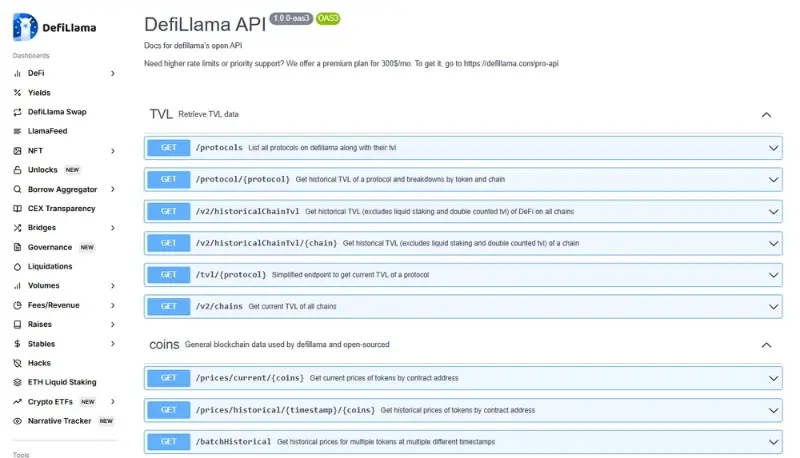Click GET button for /prices/current/{coins}

pyautogui.click(x=168, y=378)
